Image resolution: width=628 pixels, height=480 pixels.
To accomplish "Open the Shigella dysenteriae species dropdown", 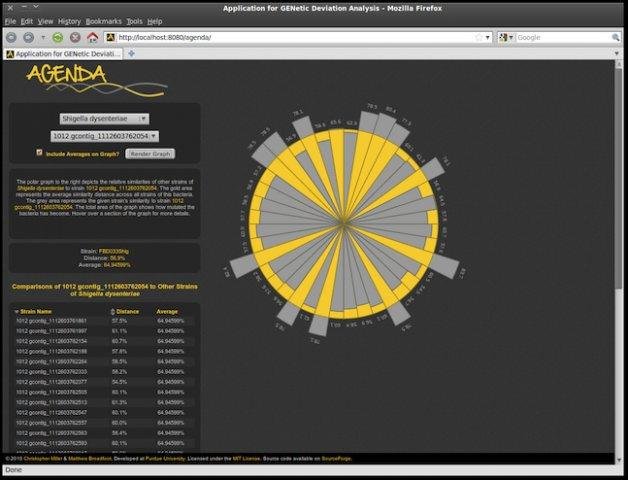I will click(x=105, y=119).
